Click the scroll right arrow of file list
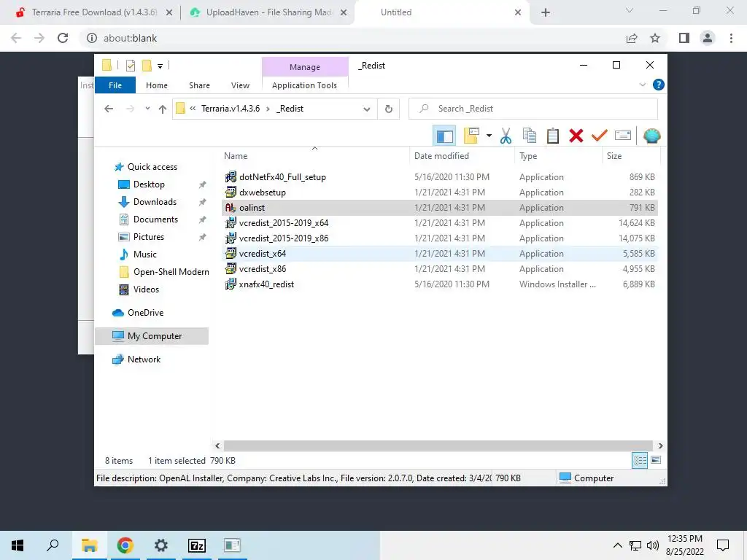Viewport: 747px width, 560px height. (660, 446)
